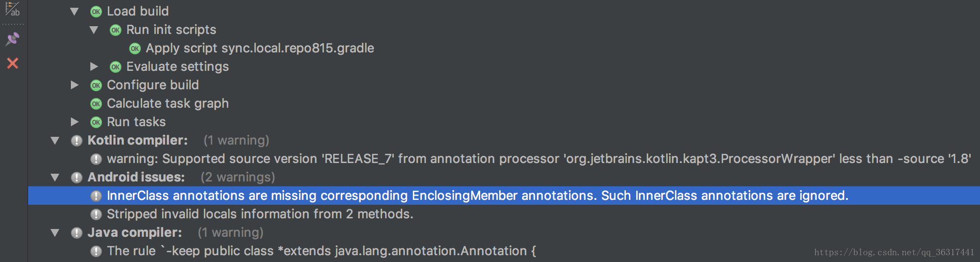Select the RELEASE_7 source version warning

[539, 159]
